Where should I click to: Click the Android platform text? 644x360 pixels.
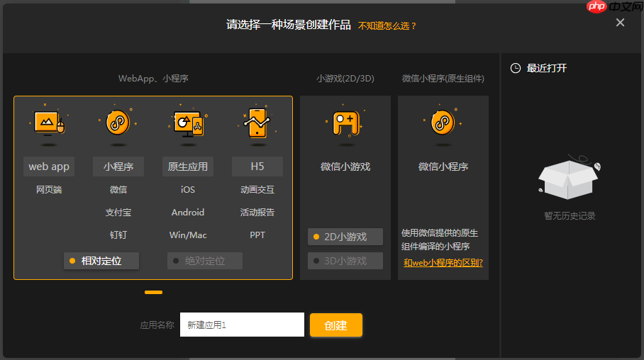tap(188, 213)
